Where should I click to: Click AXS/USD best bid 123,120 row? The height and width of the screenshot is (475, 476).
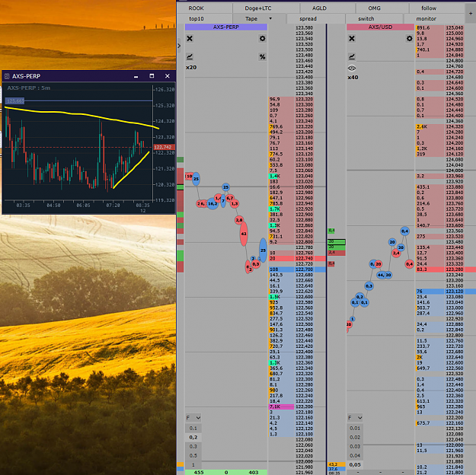pos(446,291)
